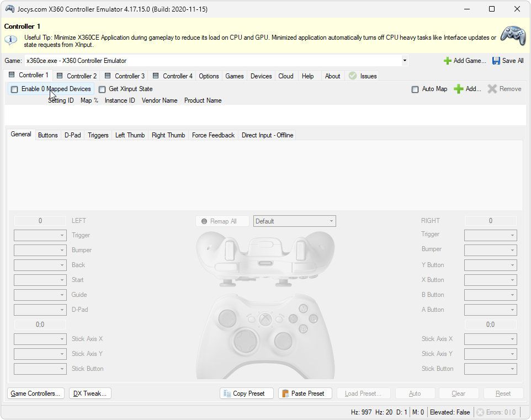Expand the A Button dropdown
The height and width of the screenshot is (420, 531).
pos(491,310)
